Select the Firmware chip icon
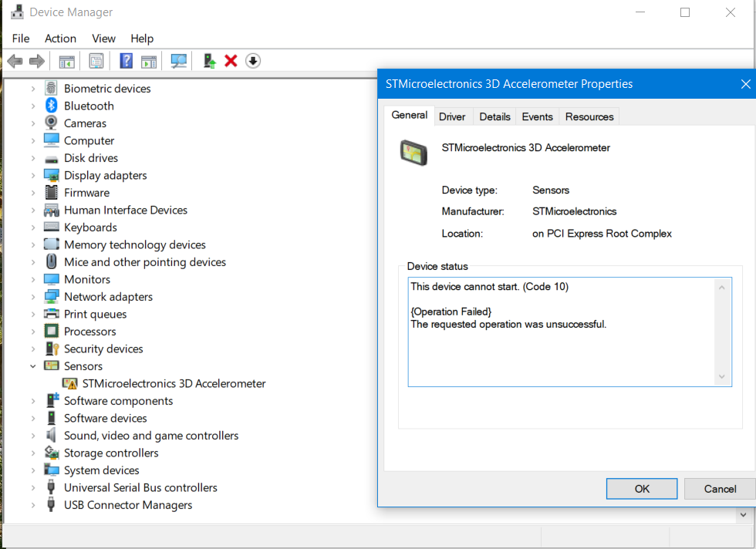Image resolution: width=756 pixels, height=549 pixels. [51, 192]
